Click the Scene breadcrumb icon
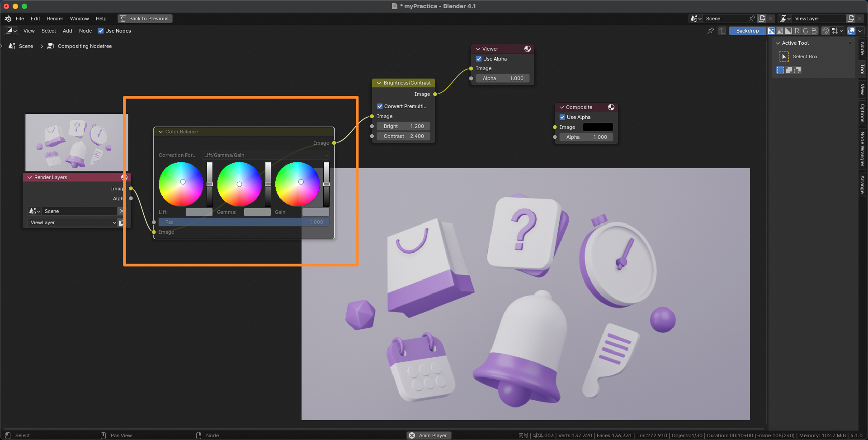Screen dimensions: 868x440 (x=12, y=46)
